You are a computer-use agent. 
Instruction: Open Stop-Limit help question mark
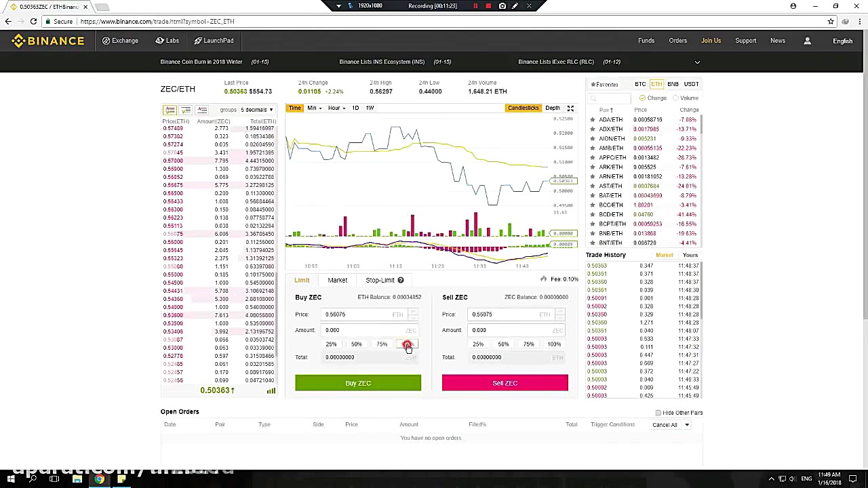(401, 280)
